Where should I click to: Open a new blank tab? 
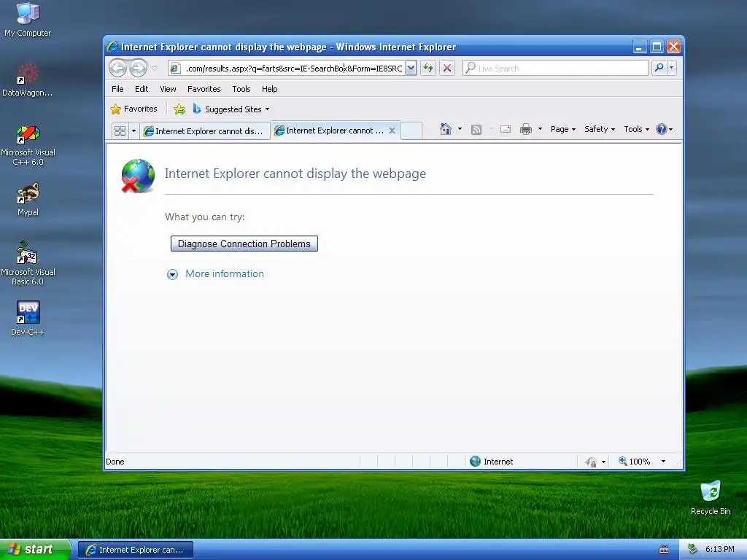(411, 131)
